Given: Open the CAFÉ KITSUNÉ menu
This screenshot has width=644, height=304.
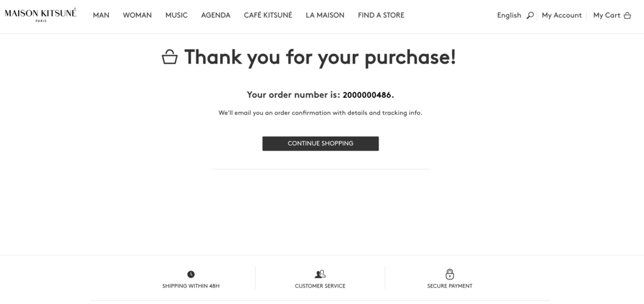Looking at the screenshot, I should [x=268, y=15].
